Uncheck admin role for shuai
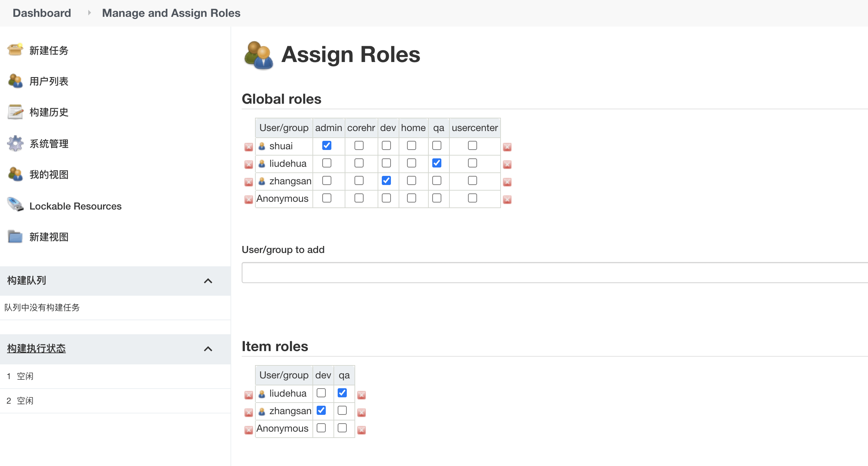Screen dimensions: 868x466 [x=327, y=145]
